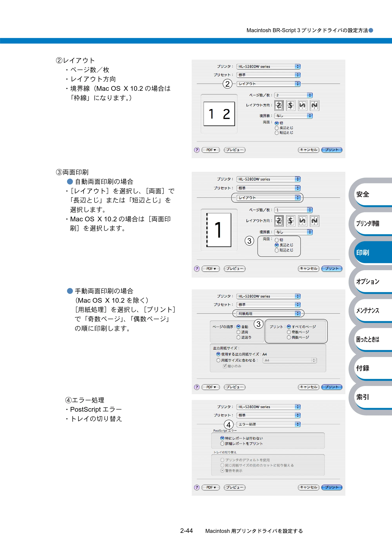Screen dimensions: 392x555
Task: Click プリント button in the エラー処理 dialog
Action: pos(332,487)
